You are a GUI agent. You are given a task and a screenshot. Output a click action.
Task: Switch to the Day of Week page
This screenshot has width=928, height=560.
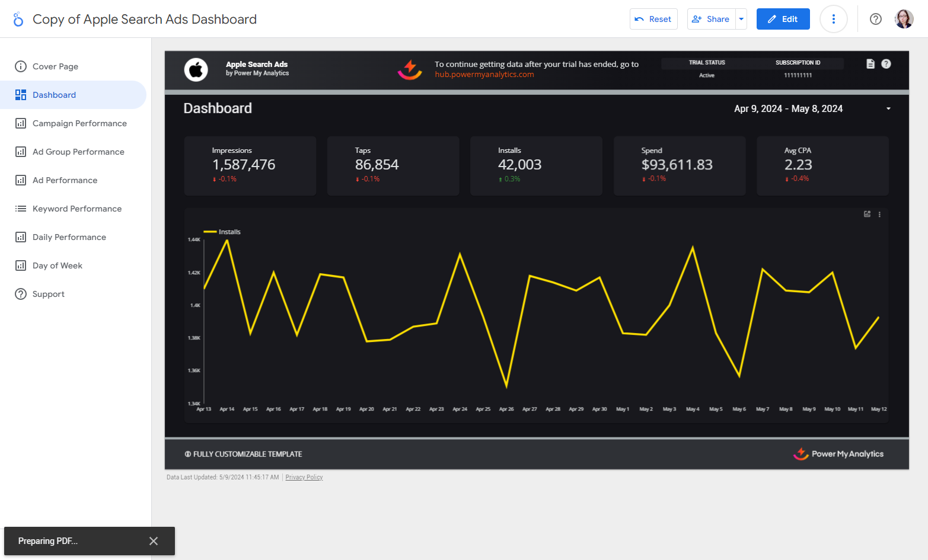tap(58, 265)
